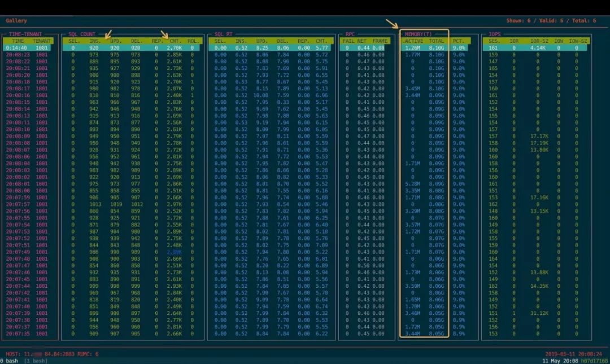Select the SQL RT panel title
Image resolution: width=610 pixels, height=364 pixels.
click(223, 34)
